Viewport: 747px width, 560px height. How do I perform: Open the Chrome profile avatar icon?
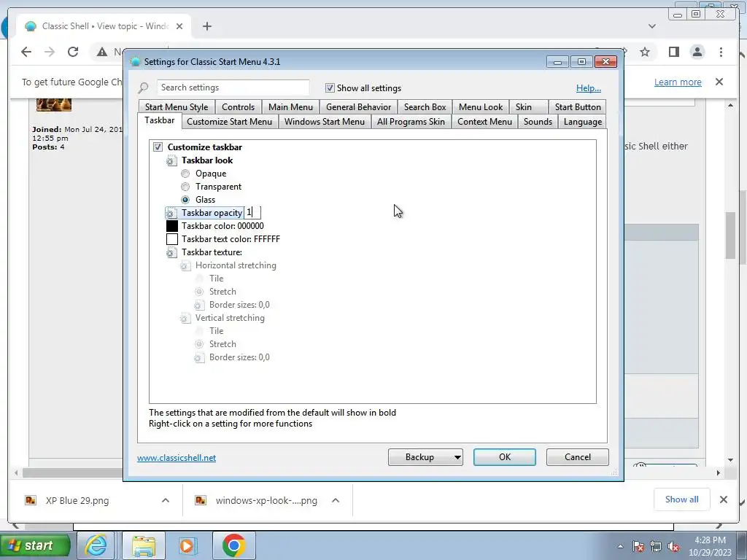tap(697, 52)
